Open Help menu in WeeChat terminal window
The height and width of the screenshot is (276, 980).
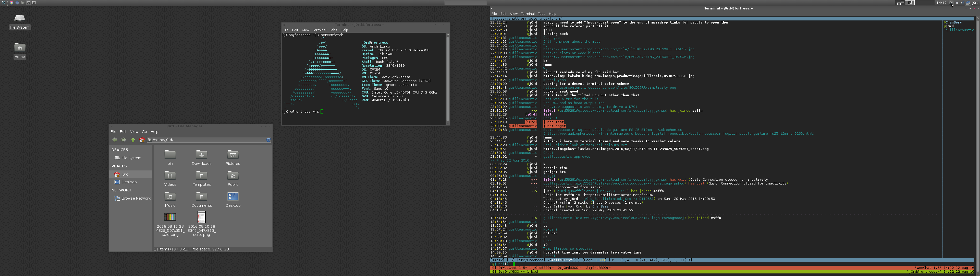pyautogui.click(x=552, y=14)
